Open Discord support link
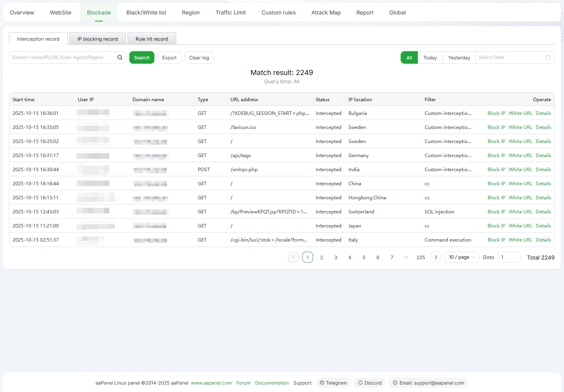Viewport: 564px width, 392px height. (x=370, y=383)
